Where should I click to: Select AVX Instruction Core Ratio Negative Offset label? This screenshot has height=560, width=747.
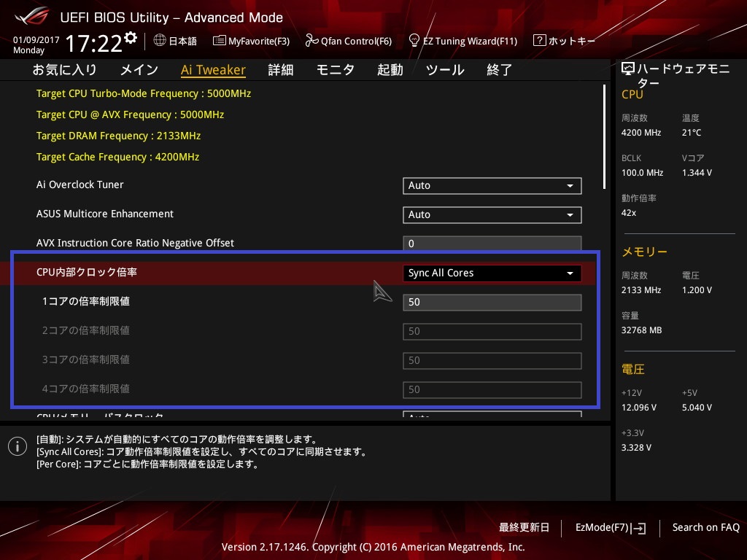coord(135,243)
